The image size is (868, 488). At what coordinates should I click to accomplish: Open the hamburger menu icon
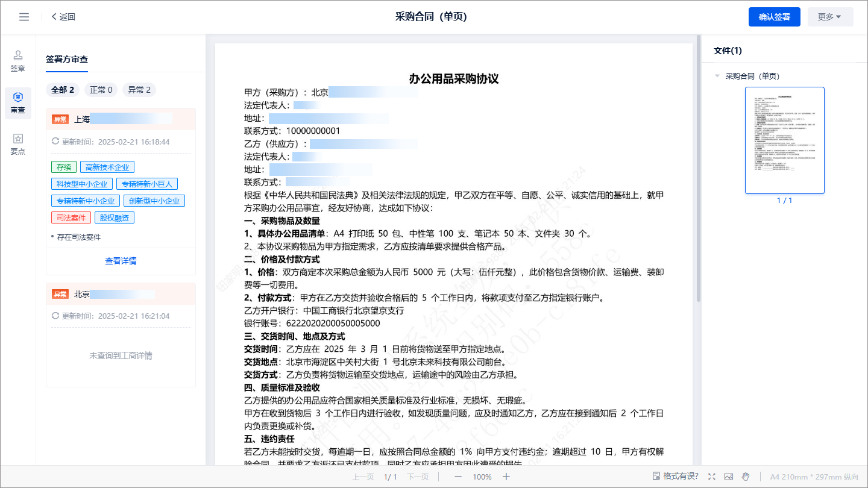tap(24, 17)
